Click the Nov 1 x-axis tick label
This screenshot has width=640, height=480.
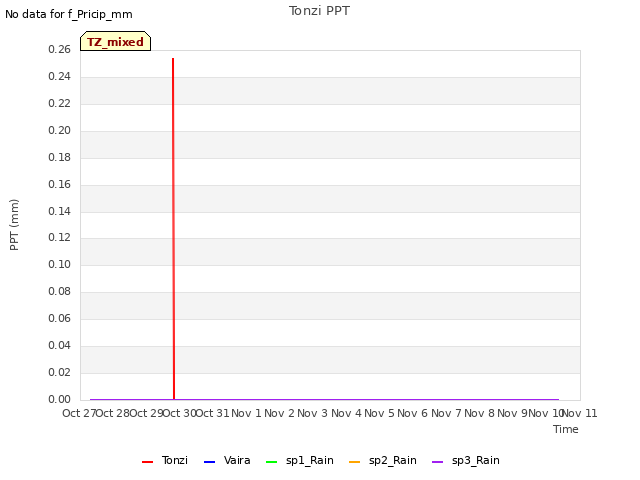click(246, 413)
